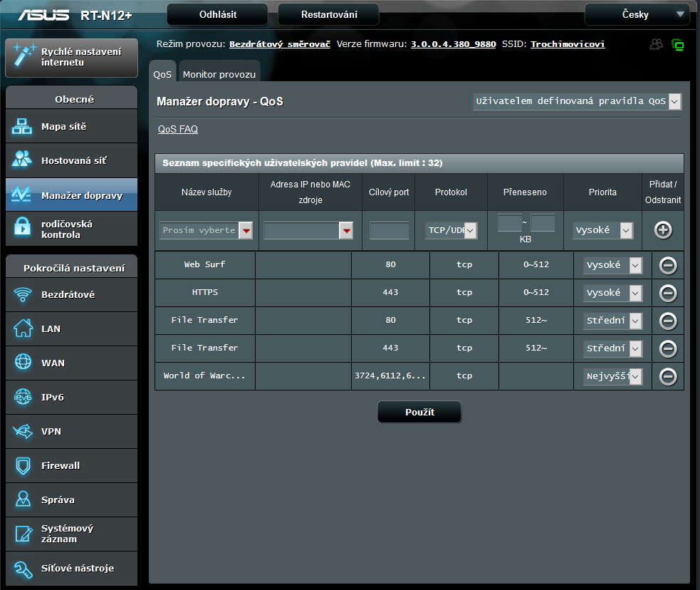Click the Cílový port input field

coord(389,230)
